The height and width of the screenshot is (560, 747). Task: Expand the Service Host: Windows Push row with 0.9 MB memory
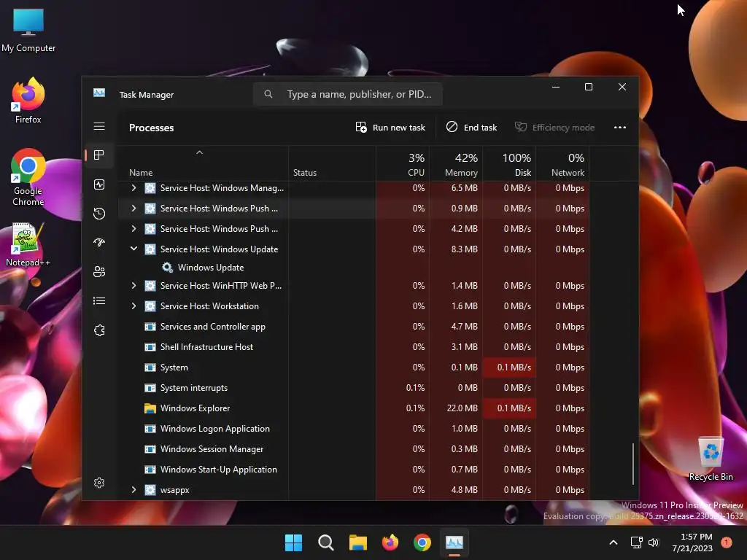coord(134,209)
